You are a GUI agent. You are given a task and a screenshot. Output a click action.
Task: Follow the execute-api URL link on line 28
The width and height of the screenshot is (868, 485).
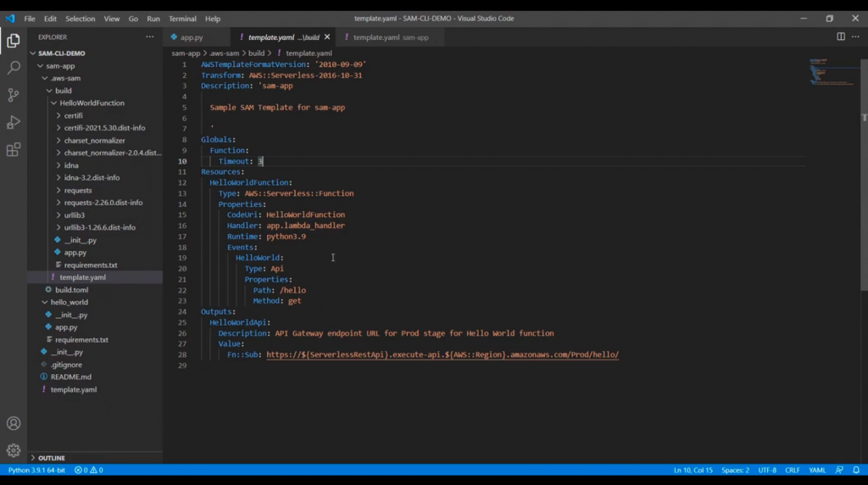click(442, 355)
